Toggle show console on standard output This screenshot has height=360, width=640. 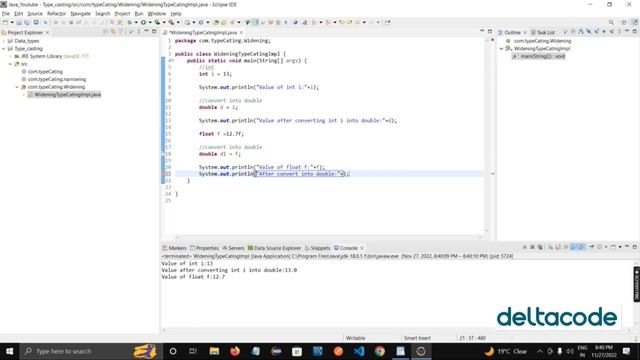coord(573,247)
